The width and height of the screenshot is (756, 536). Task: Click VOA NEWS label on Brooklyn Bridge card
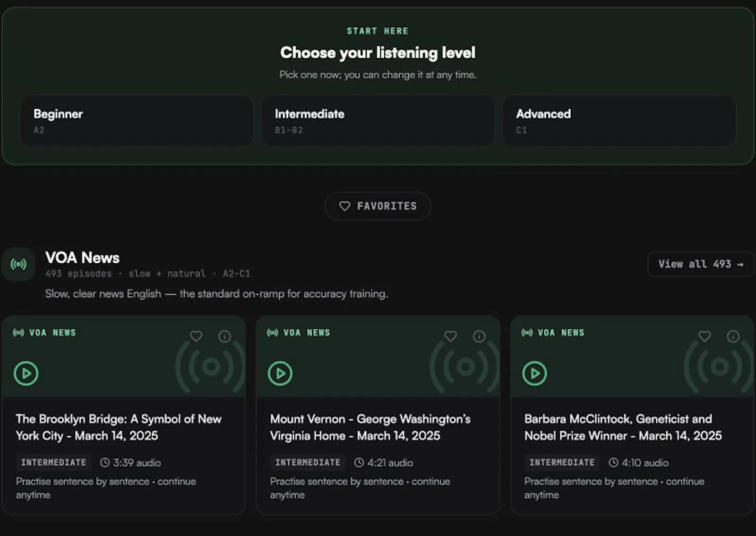pyautogui.click(x=44, y=333)
